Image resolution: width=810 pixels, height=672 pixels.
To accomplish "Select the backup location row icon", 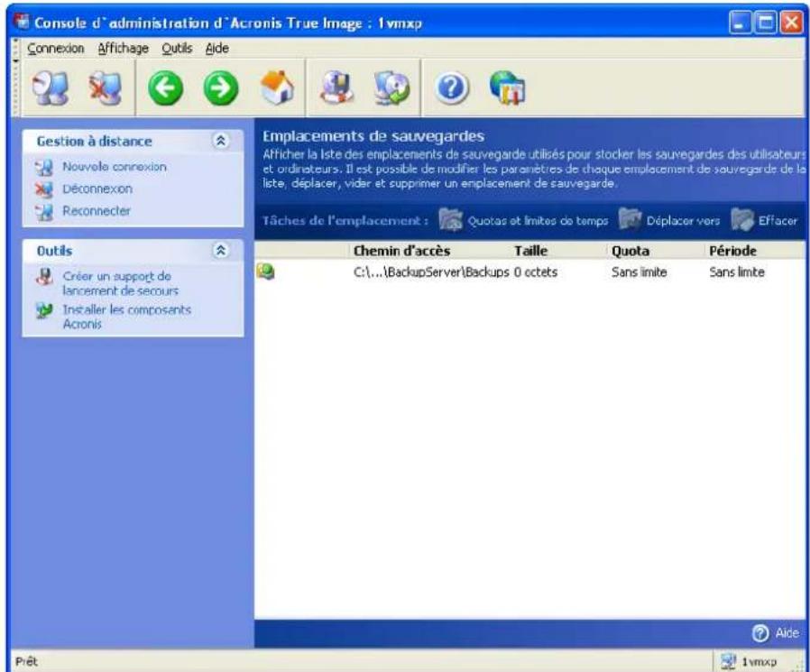I will point(265,272).
